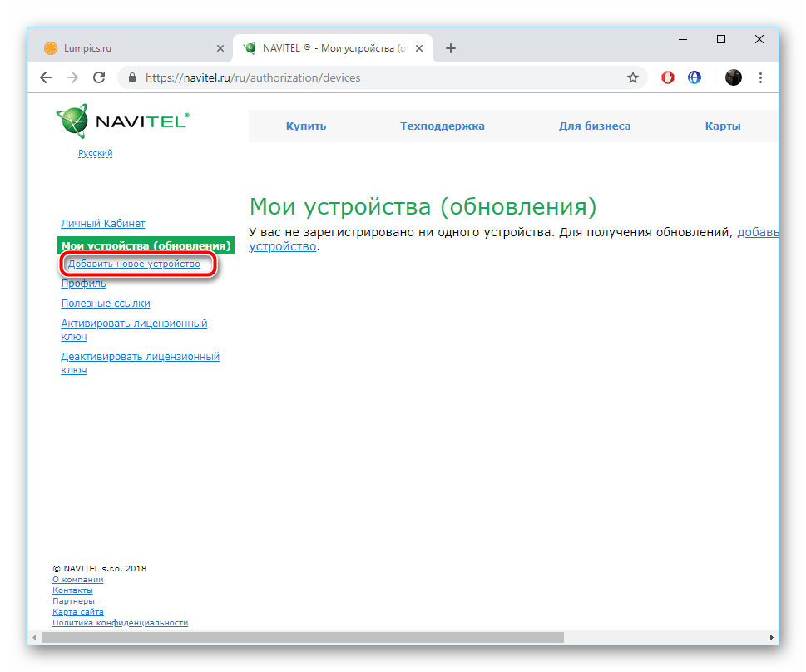Click Добавить новое устройство link

pyautogui.click(x=134, y=264)
